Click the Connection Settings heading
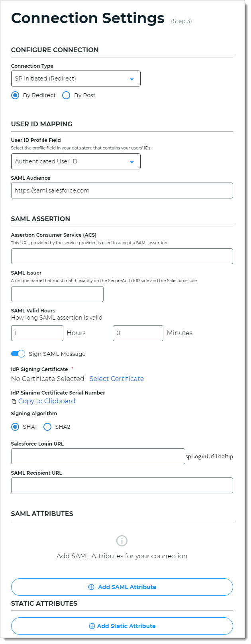 click(88, 18)
